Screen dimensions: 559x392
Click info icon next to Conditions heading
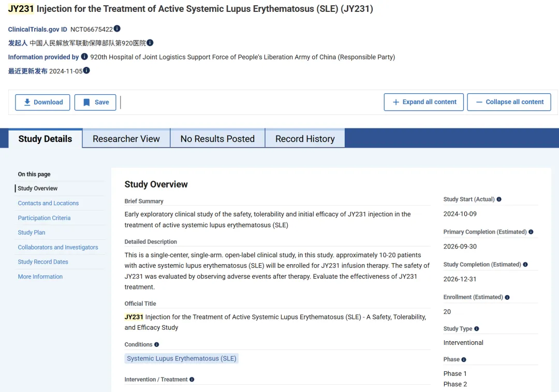[156, 344]
